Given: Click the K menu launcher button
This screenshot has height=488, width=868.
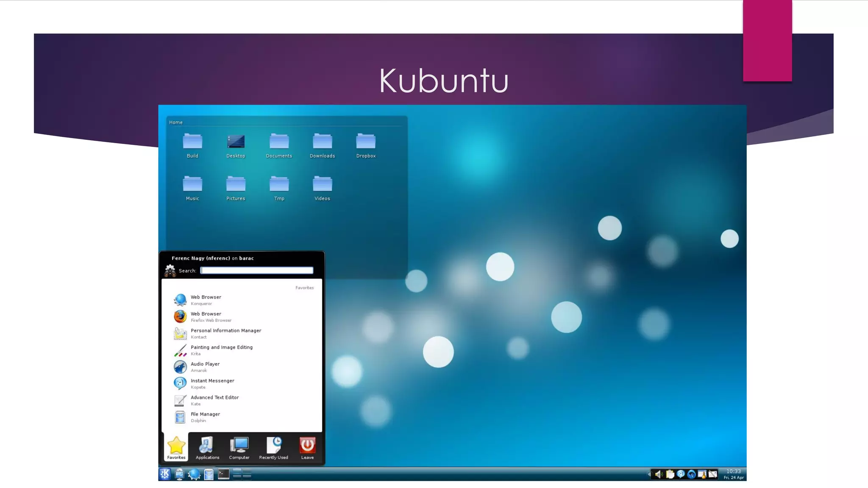Looking at the screenshot, I should click(165, 474).
